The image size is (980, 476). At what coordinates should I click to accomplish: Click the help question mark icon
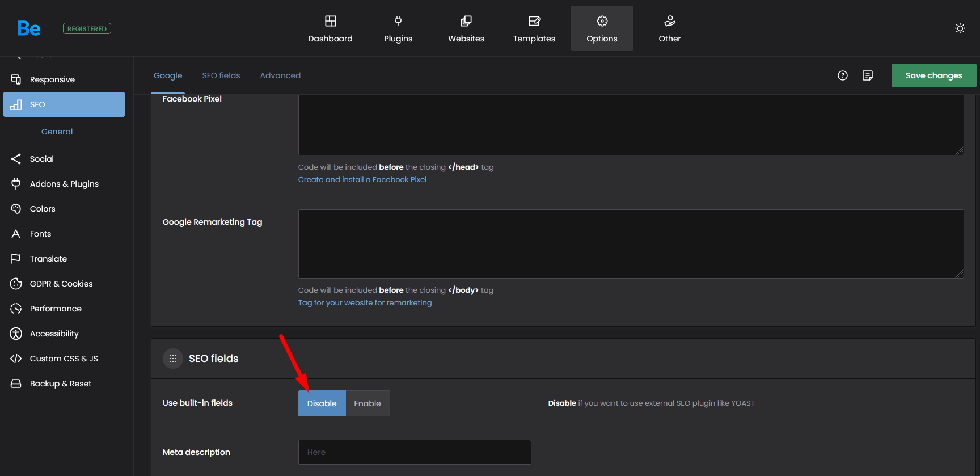tap(843, 75)
